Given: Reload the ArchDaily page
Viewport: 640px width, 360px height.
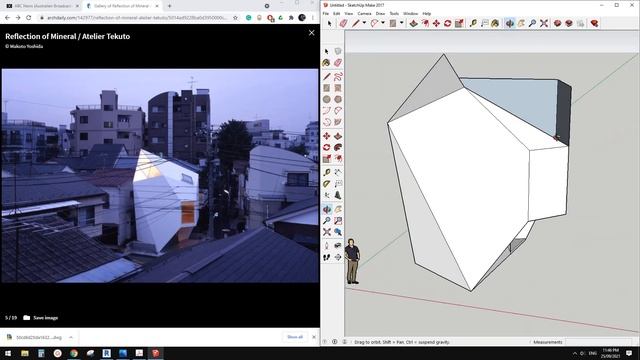Looking at the screenshot, I should click(29, 18).
